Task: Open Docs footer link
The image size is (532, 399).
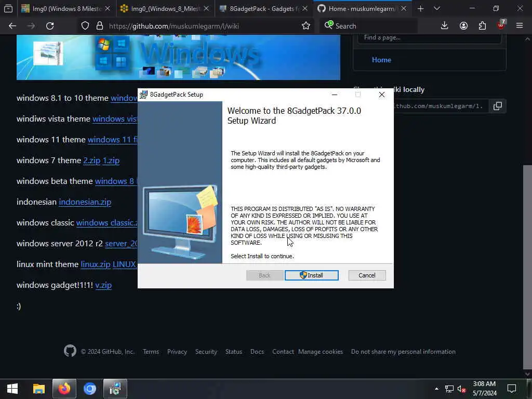Action: coord(257,352)
